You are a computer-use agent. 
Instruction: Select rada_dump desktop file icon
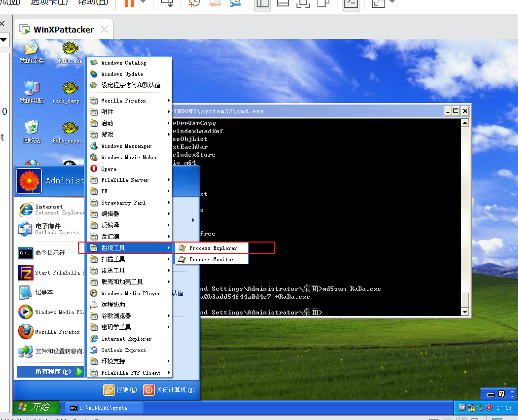coord(68,92)
